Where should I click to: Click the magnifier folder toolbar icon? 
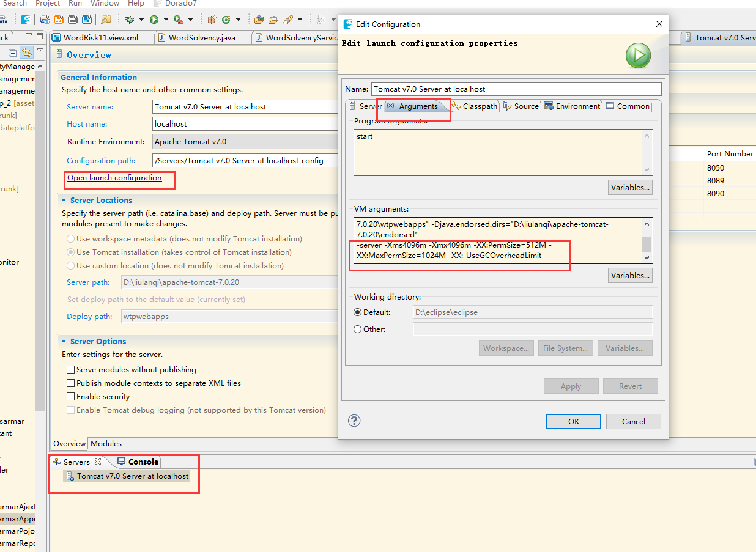tap(106, 20)
